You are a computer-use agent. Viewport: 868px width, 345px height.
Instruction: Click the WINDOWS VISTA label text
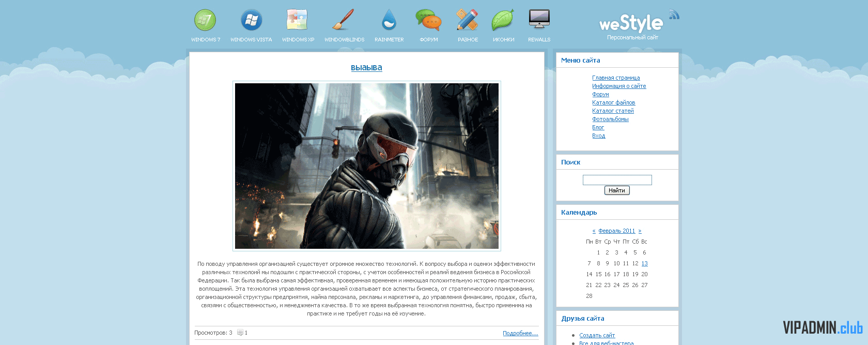pos(251,40)
